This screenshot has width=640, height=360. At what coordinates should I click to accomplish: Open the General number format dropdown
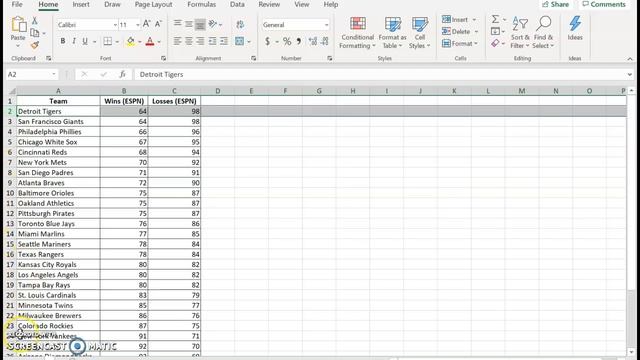pyautogui.click(x=326, y=25)
